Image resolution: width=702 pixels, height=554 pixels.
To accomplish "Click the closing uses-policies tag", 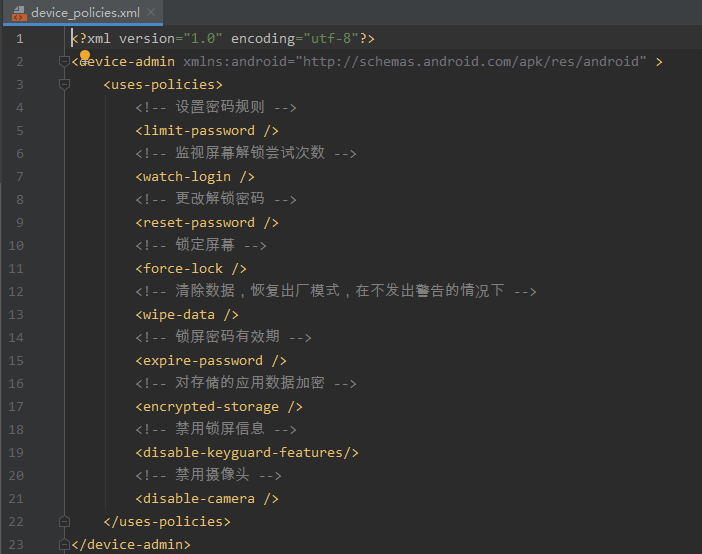I will click(x=167, y=522).
